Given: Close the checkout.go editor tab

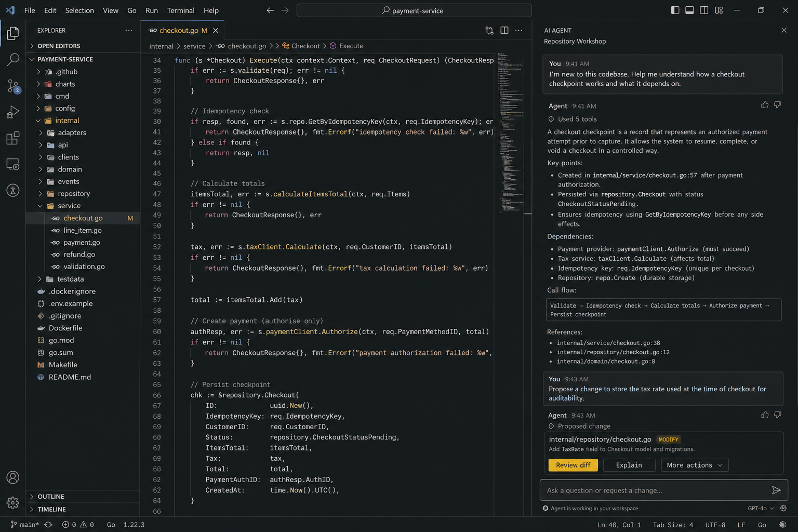Looking at the screenshot, I should [x=216, y=31].
